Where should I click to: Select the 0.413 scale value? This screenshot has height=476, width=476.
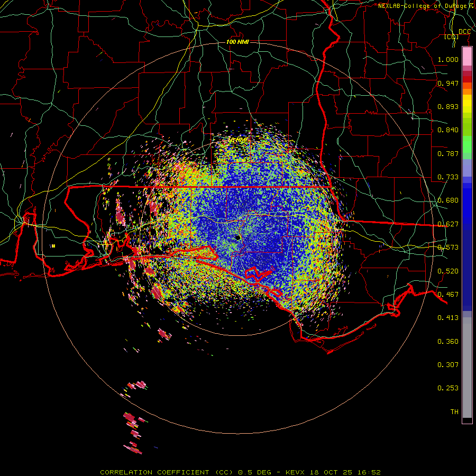[x=448, y=318]
